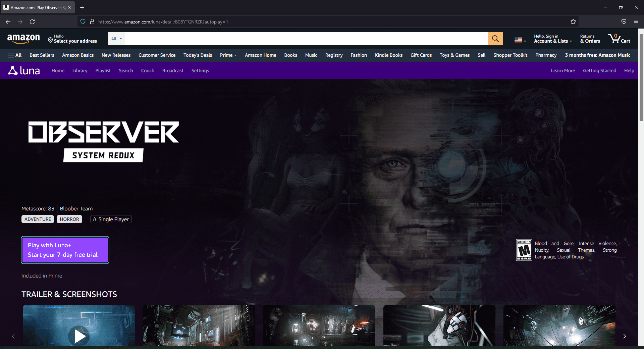This screenshot has width=644, height=349.
Task: Expand the All search category dropdown
Action: tap(116, 39)
